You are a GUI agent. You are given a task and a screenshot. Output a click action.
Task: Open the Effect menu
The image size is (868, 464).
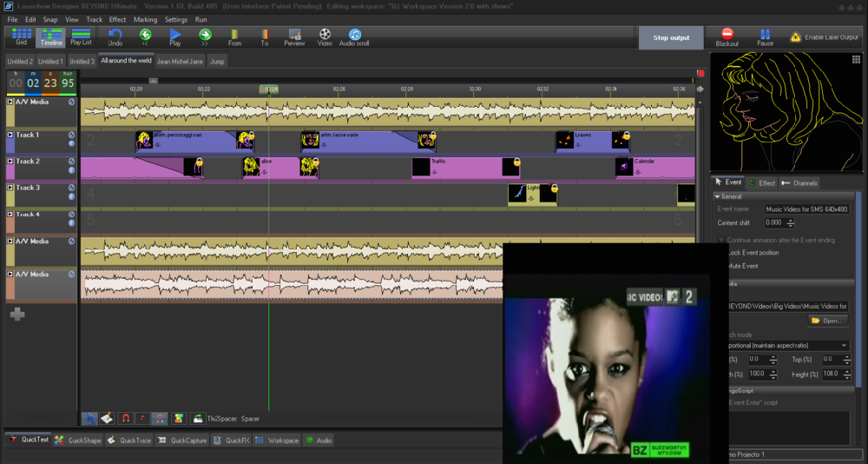[x=117, y=19]
